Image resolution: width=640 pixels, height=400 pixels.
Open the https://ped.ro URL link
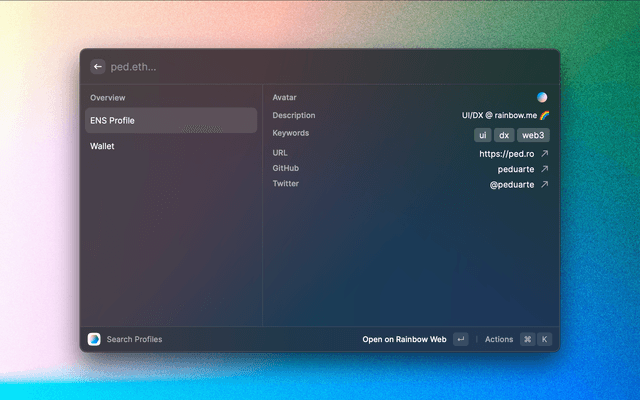tap(506, 154)
